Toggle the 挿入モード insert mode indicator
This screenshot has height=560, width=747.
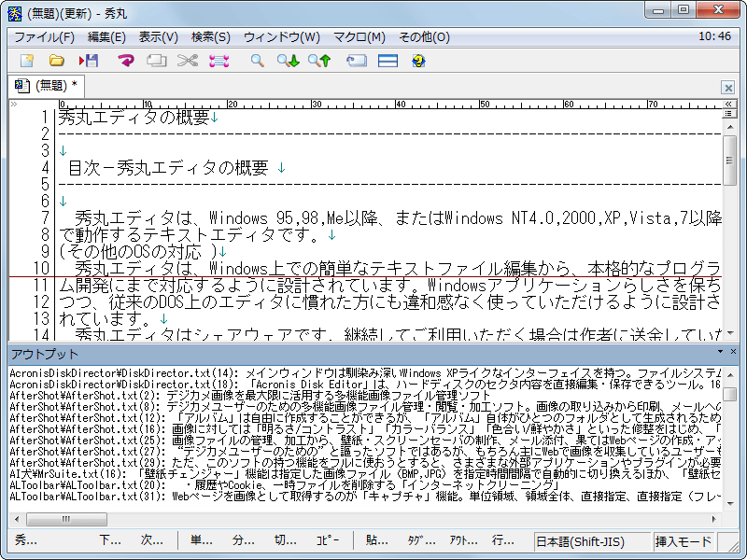point(684,541)
